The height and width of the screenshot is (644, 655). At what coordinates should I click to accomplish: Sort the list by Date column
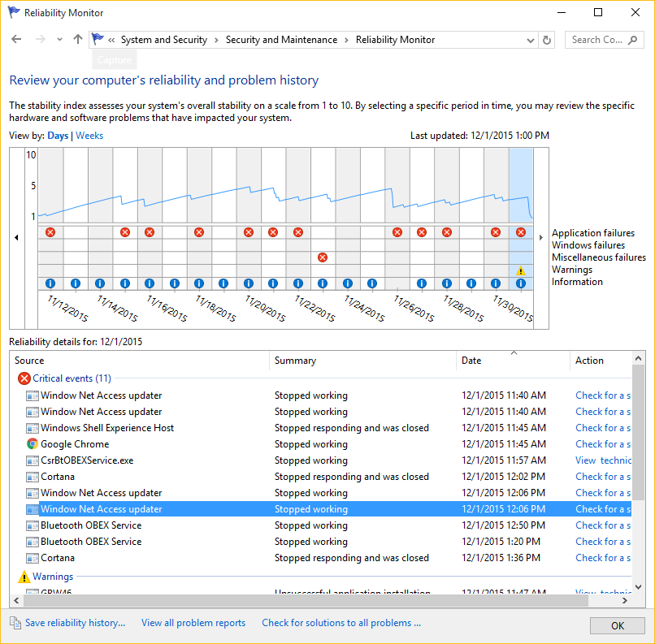[513, 361]
